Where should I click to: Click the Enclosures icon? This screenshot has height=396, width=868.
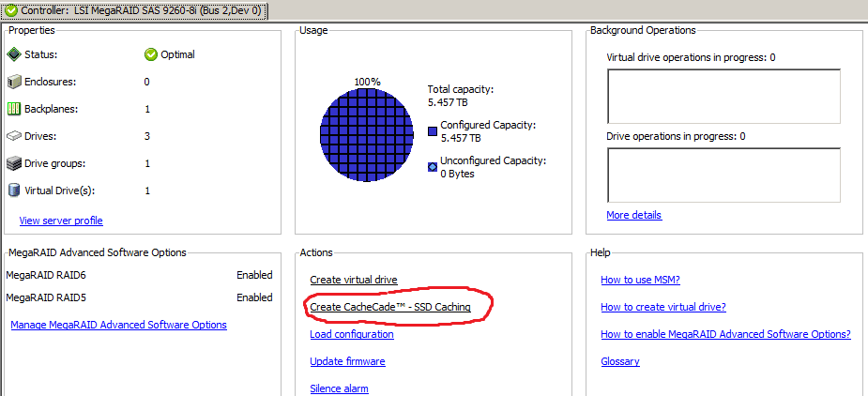point(14,82)
